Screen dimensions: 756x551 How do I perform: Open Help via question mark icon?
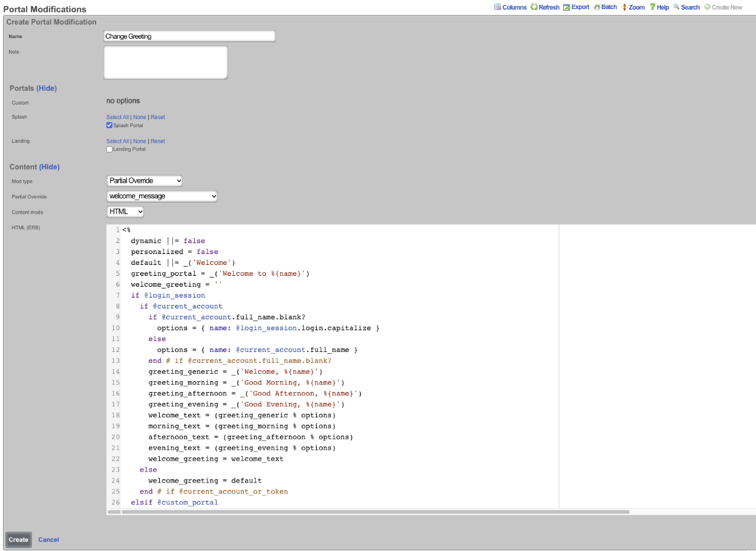(653, 7)
